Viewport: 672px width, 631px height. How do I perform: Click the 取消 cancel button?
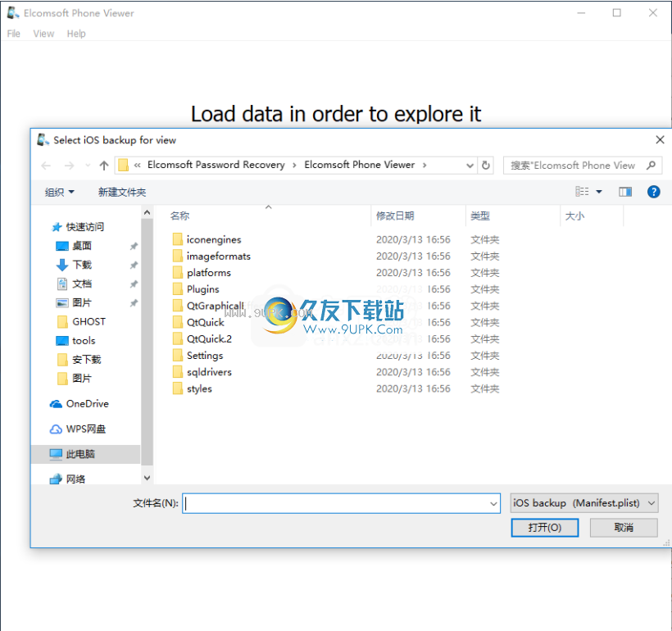tap(624, 527)
